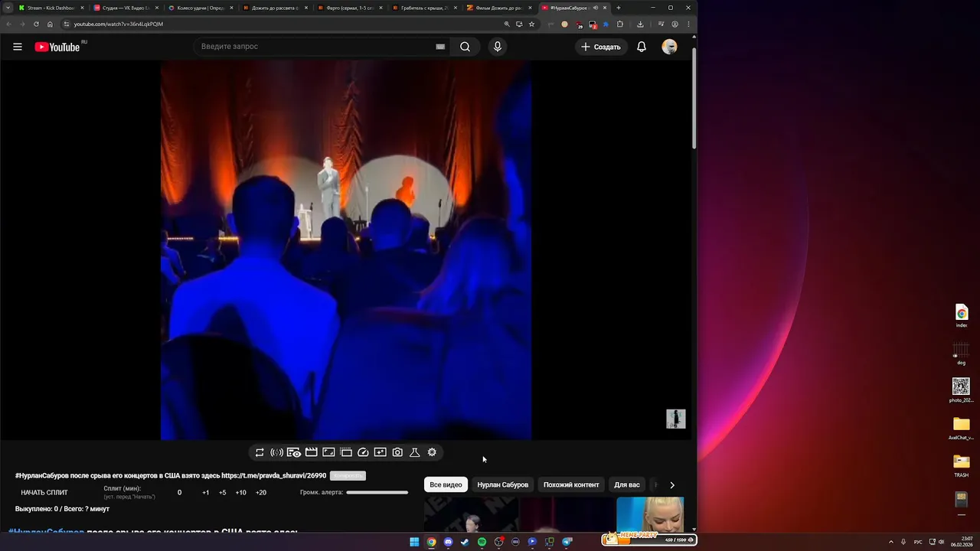Click the eye-with-screen enhancer icon
Viewport: 980px width, 551px height.
pyautogui.click(x=294, y=452)
